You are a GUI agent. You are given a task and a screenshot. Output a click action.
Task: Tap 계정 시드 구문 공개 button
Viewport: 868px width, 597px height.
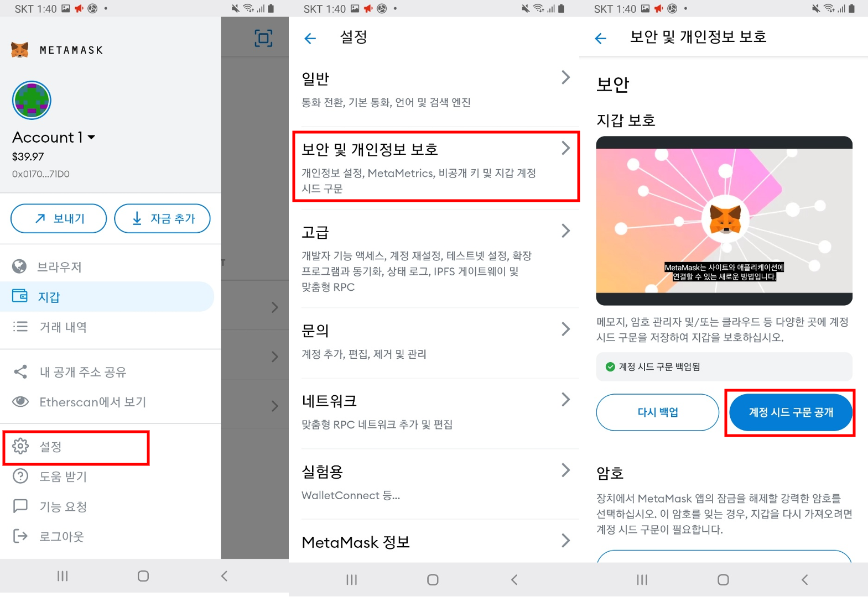point(791,412)
